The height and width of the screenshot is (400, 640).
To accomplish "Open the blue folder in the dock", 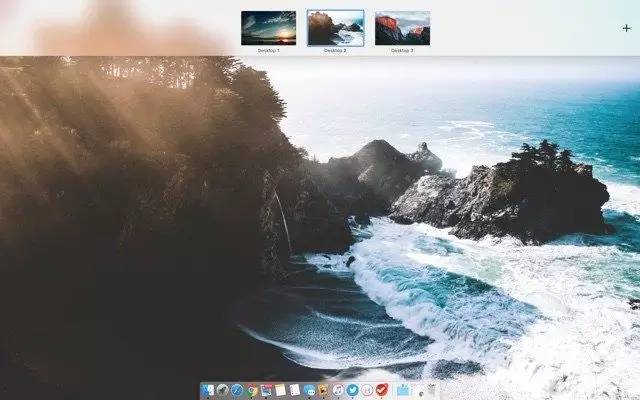I will (x=403, y=390).
